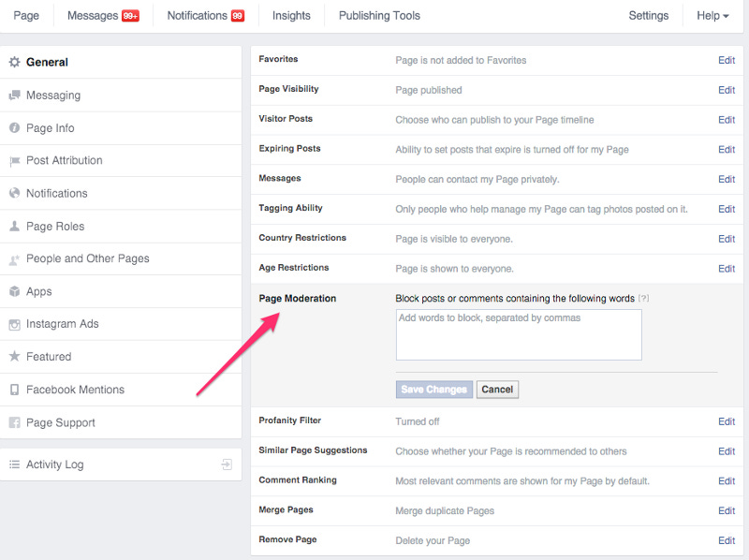This screenshot has height=560, width=749.
Task: Click the Instagram Ads camera icon
Action: 15,324
